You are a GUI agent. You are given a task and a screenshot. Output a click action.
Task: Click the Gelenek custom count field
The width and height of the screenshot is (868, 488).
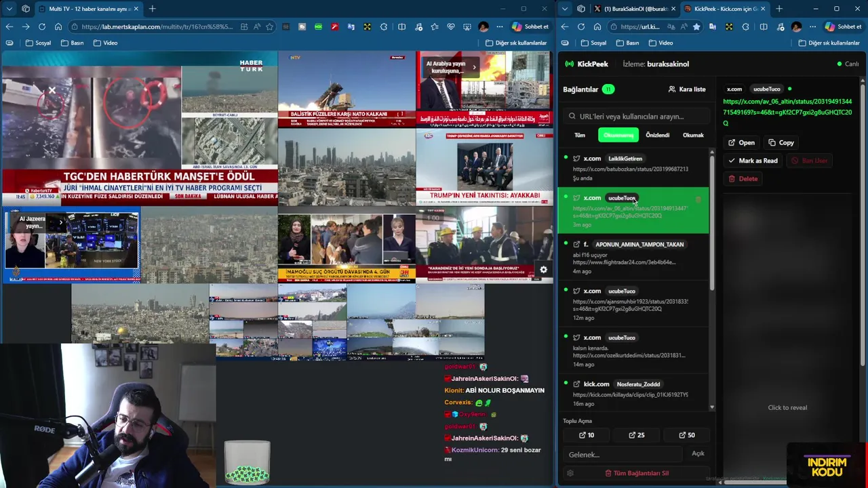(623, 454)
